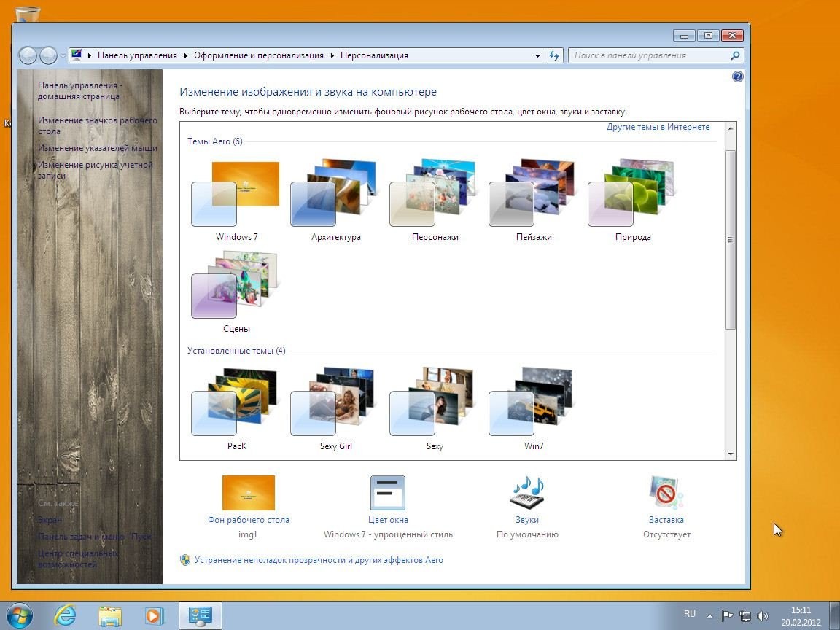Click Оформление и персонализация breadcrumb

[x=259, y=55]
